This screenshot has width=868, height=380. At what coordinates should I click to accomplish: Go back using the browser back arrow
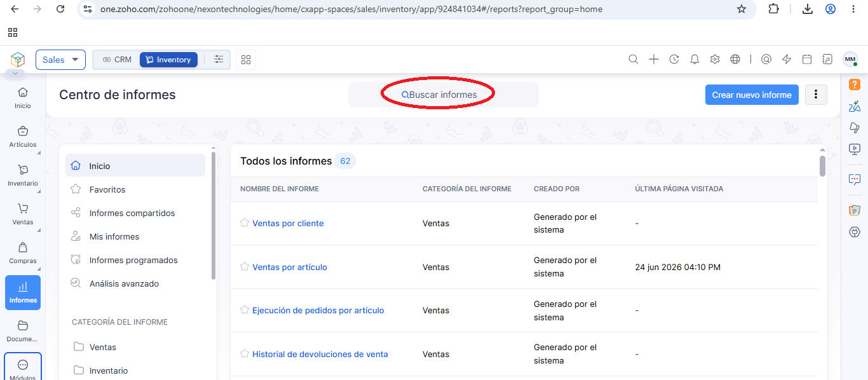point(15,9)
